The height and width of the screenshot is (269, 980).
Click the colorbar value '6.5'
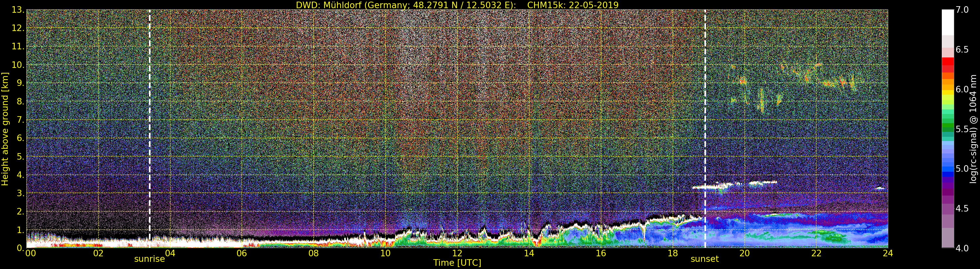962,50
